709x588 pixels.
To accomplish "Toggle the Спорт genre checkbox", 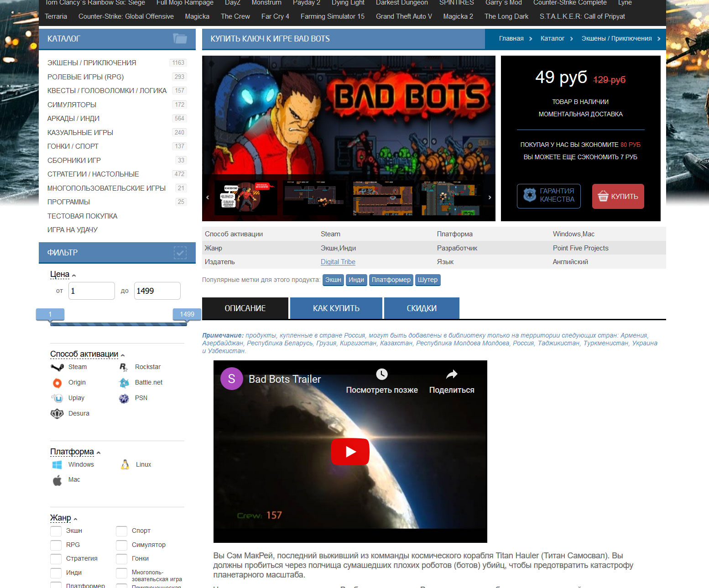I will pyautogui.click(x=121, y=531).
